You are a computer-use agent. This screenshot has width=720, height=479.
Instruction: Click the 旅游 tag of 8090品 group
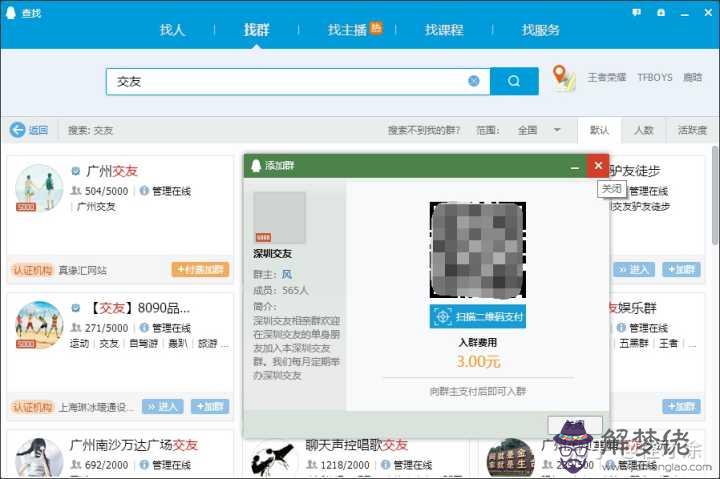pos(207,344)
